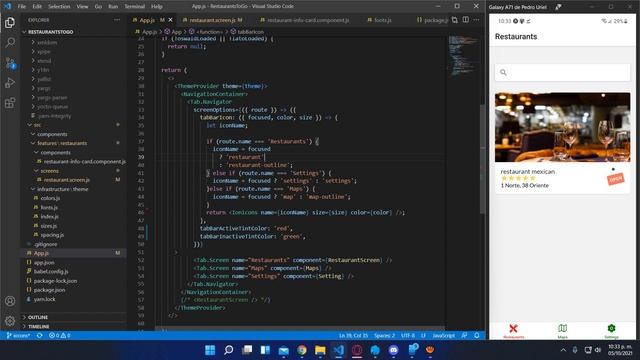Screen dimensions: 640x360
Task: Open the Help menu
Action: [x=157, y=7]
